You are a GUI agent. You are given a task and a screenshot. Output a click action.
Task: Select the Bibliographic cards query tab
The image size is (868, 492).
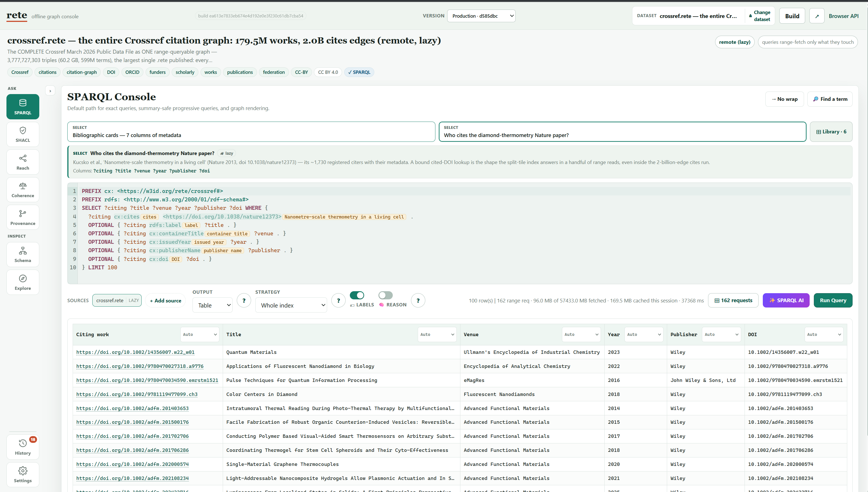pos(251,132)
